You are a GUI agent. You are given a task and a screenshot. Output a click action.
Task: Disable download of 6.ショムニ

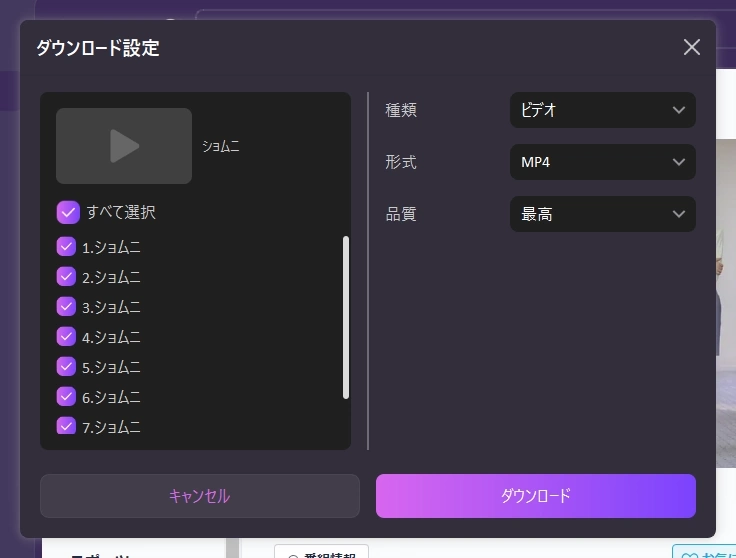67,396
